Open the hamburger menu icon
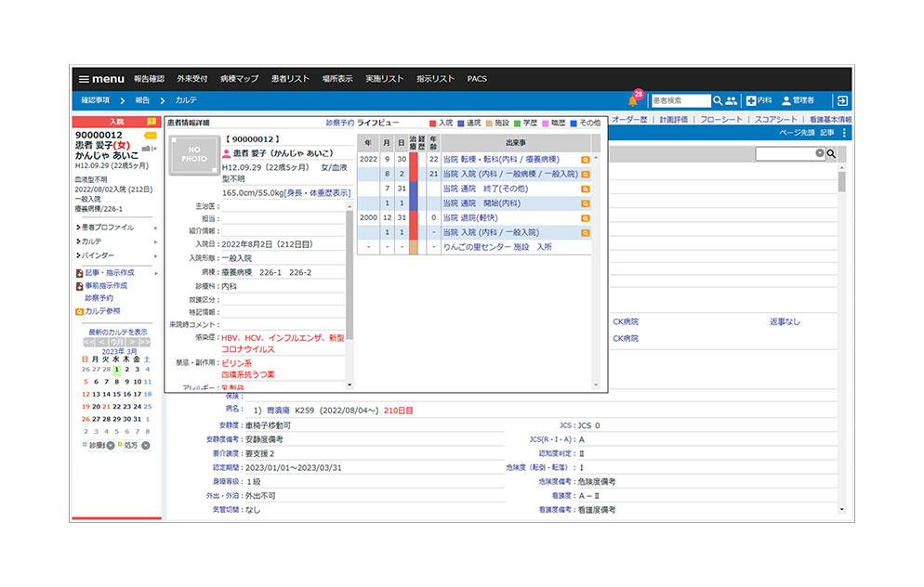Viewport: 924px width, 587px height. click(x=84, y=79)
